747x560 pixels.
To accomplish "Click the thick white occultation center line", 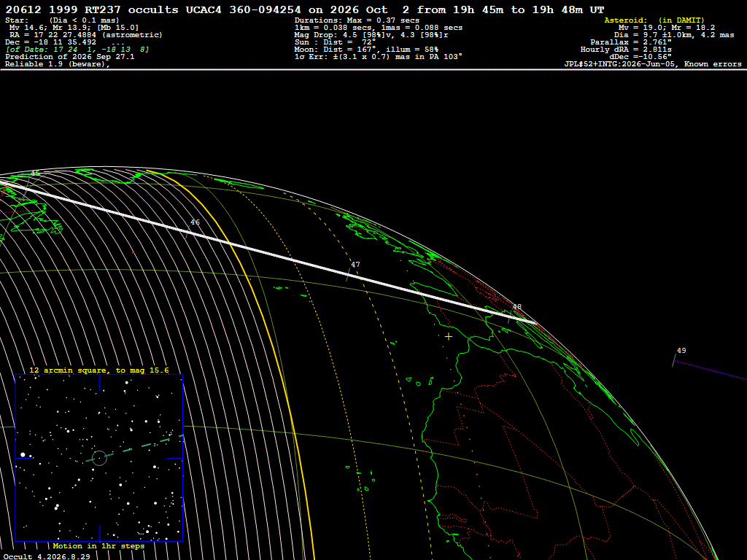I will tap(267, 252).
